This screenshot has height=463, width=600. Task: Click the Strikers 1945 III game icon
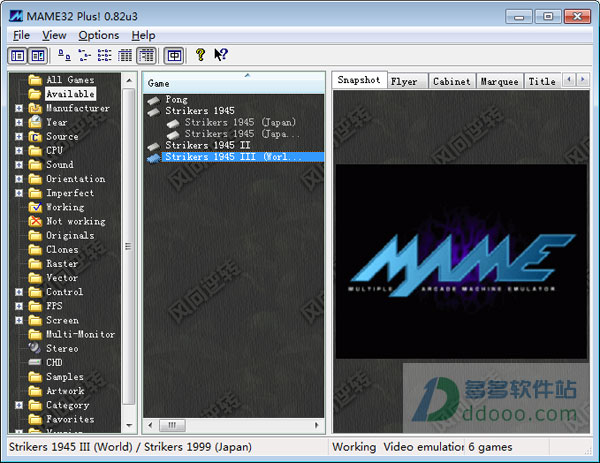coord(154,158)
